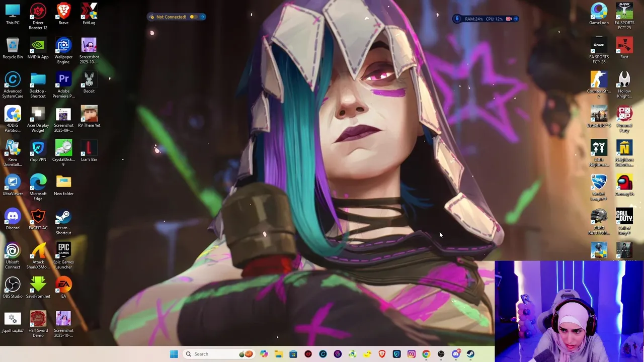
Task: Select the steam - Shortcut icon
Action: click(63, 221)
